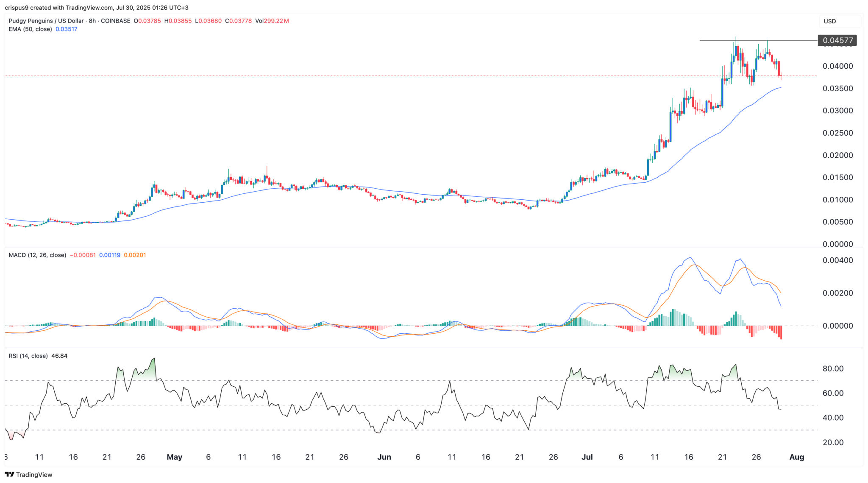Click the 80.00 RSI axis label

click(x=833, y=369)
